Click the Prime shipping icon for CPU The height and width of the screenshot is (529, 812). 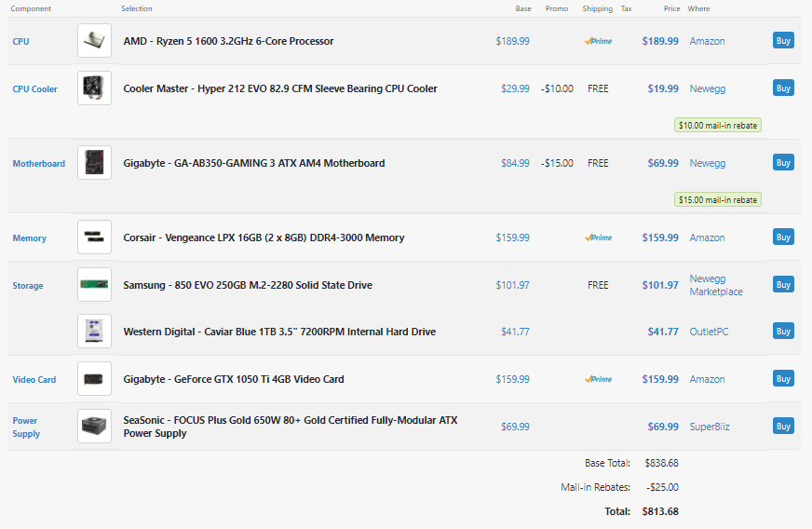coord(598,42)
